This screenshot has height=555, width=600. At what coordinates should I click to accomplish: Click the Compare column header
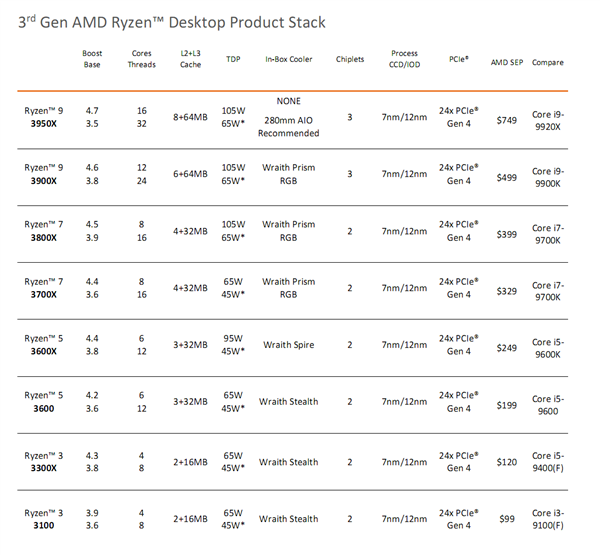[547, 62]
